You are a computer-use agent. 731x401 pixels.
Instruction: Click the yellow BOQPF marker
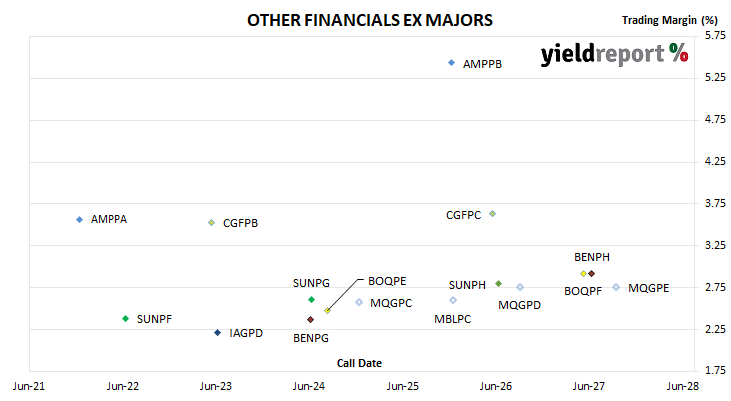[x=583, y=274]
